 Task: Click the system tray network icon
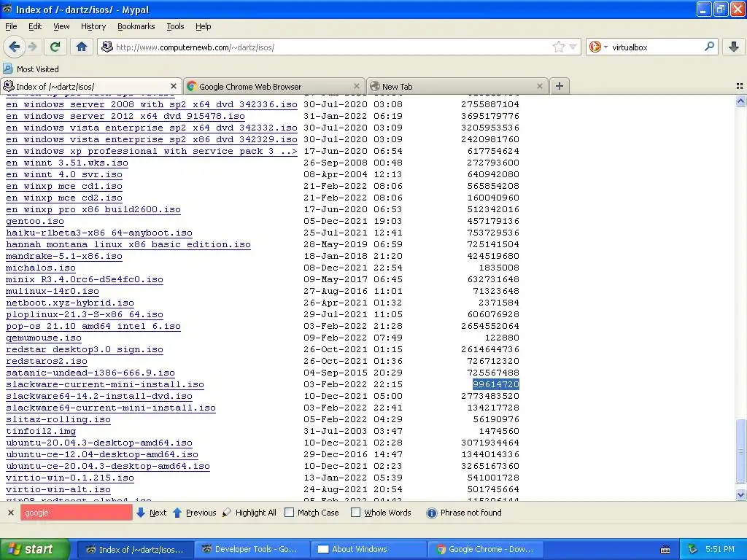click(692, 549)
